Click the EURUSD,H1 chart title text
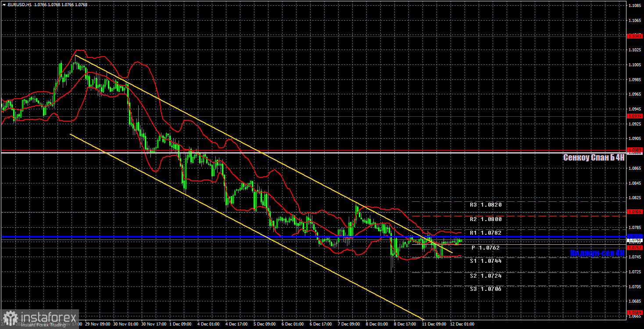The height and width of the screenshot is (329, 644). (21, 4)
